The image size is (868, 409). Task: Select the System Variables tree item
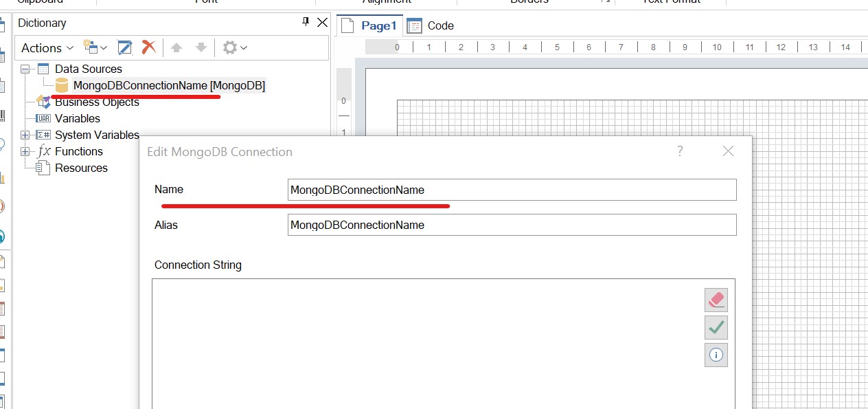coord(97,135)
